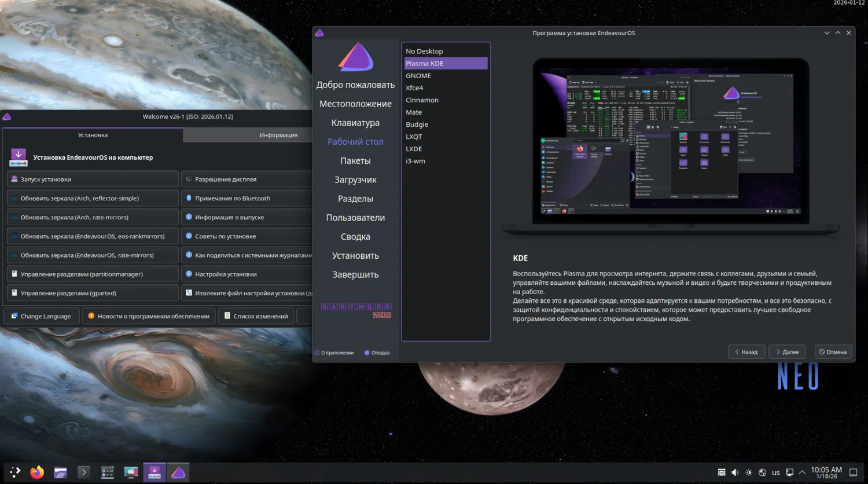Open brightness settings in the system tray

pyautogui.click(x=749, y=472)
